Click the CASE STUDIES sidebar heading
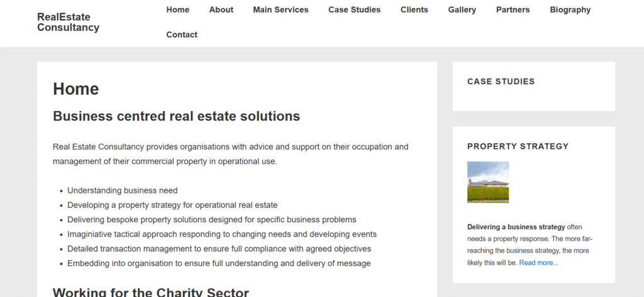This screenshot has width=644, height=297. (501, 82)
